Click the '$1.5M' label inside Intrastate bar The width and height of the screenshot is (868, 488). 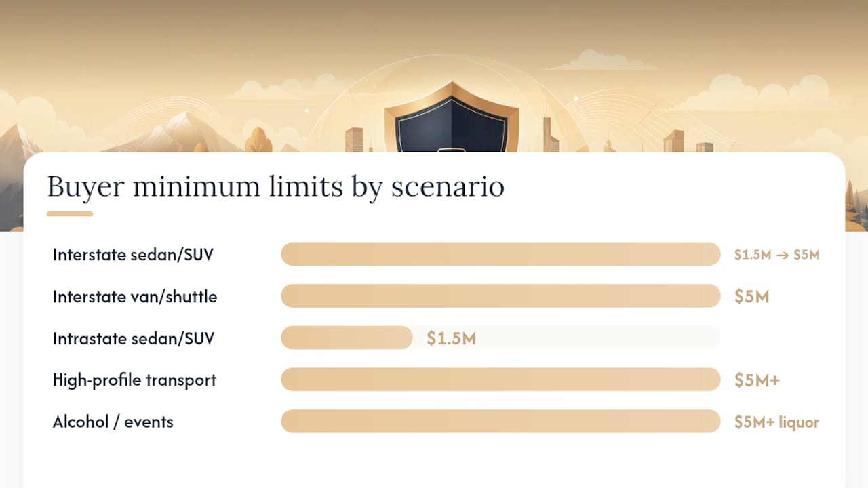(x=451, y=338)
